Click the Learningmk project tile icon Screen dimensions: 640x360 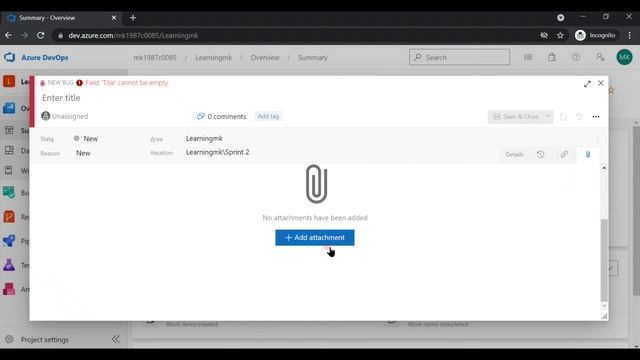[x=9, y=82]
